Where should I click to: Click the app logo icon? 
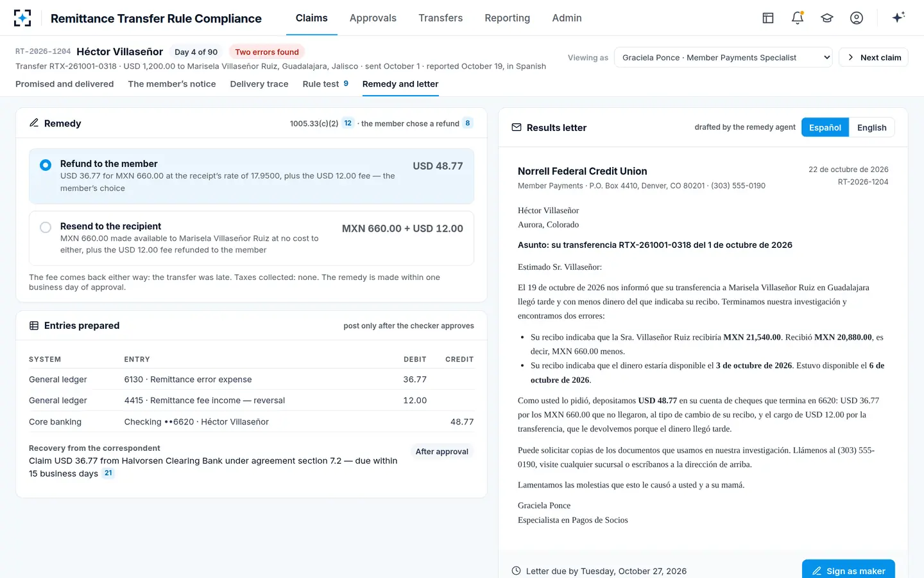click(x=22, y=18)
